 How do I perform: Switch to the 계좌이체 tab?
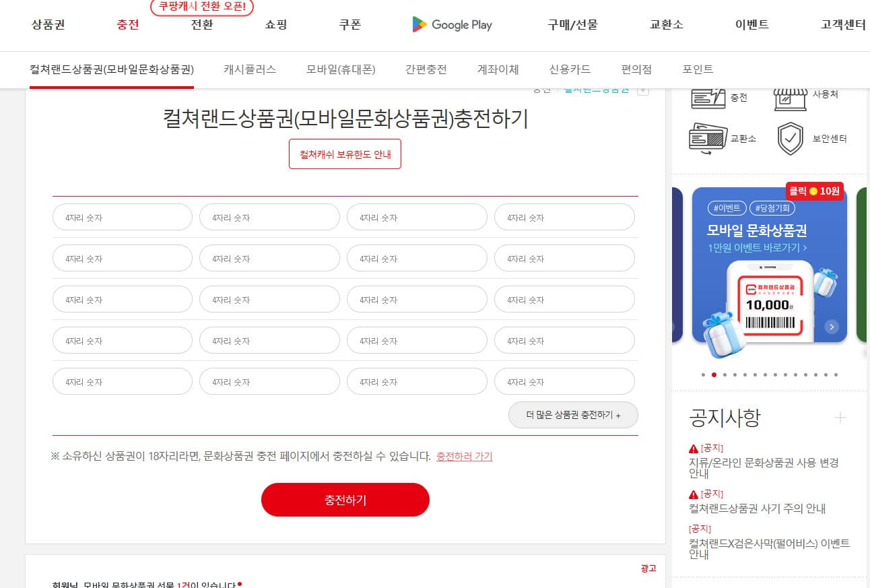coord(498,69)
